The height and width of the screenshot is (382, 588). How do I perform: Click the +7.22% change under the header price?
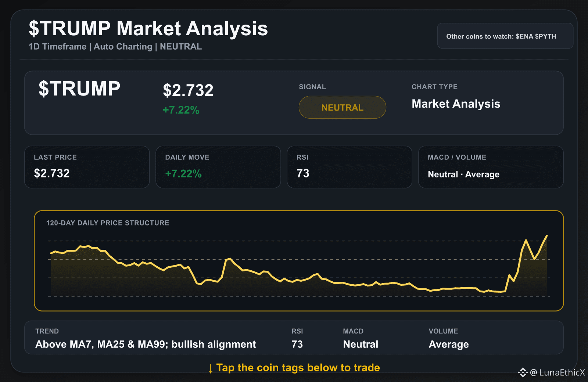coord(181,110)
